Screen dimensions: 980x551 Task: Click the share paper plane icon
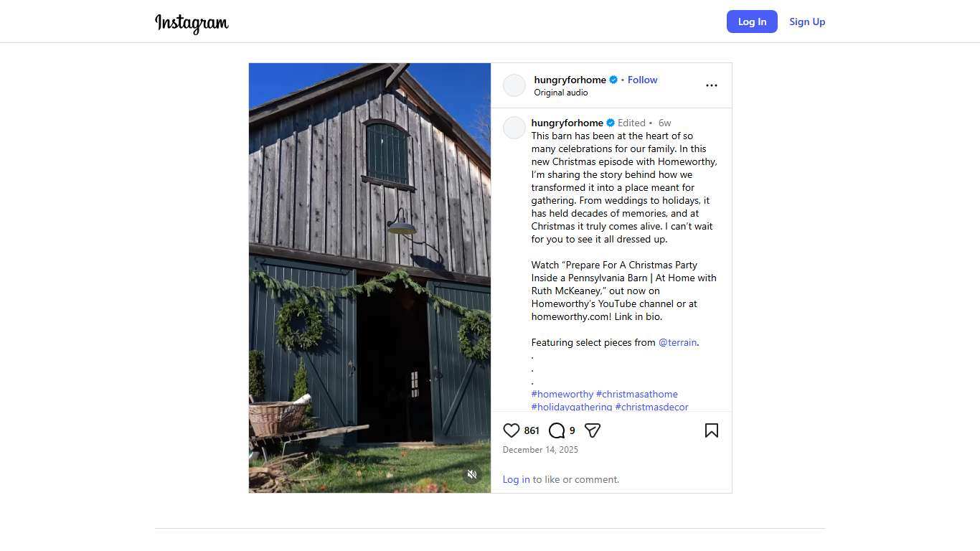point(592,430)
